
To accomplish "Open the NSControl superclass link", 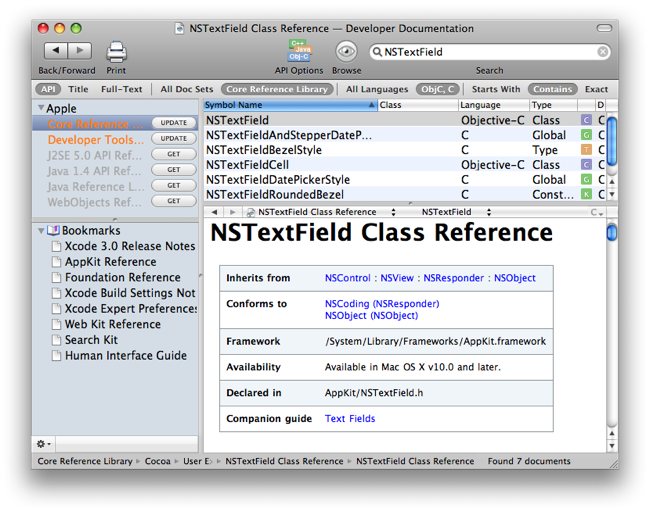I will click(x=347, y=278).
